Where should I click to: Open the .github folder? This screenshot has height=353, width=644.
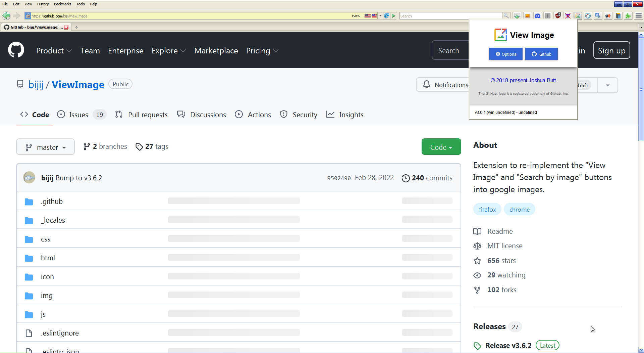pyautogui.click(x=52, y=201)
